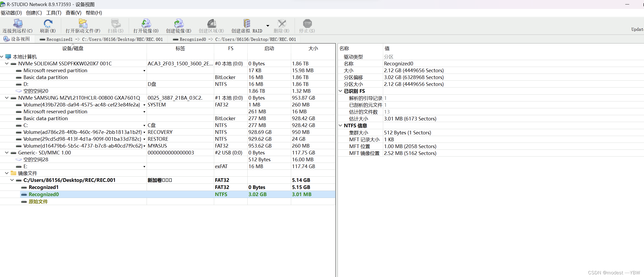Collapse the 镜像文件 tree node
Image resolution: width=644 pixels, height=277 pixels.
click(x=7, y=173)
